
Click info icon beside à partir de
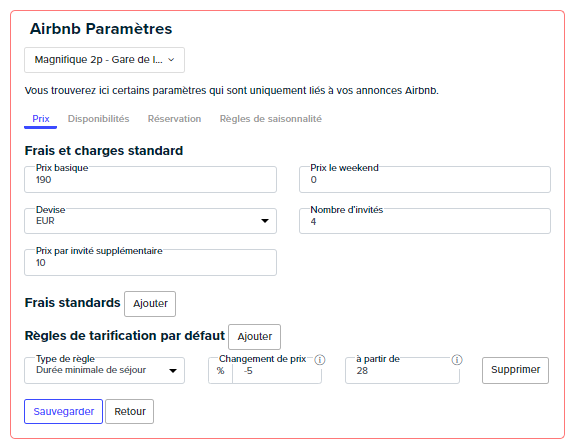pyautogui.click(x=457, y=360)
